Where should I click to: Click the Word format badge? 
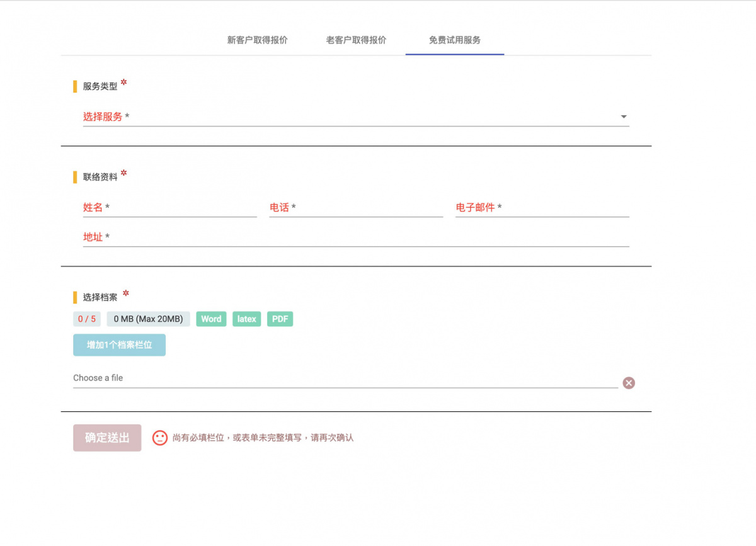click(x=211, y=319)
